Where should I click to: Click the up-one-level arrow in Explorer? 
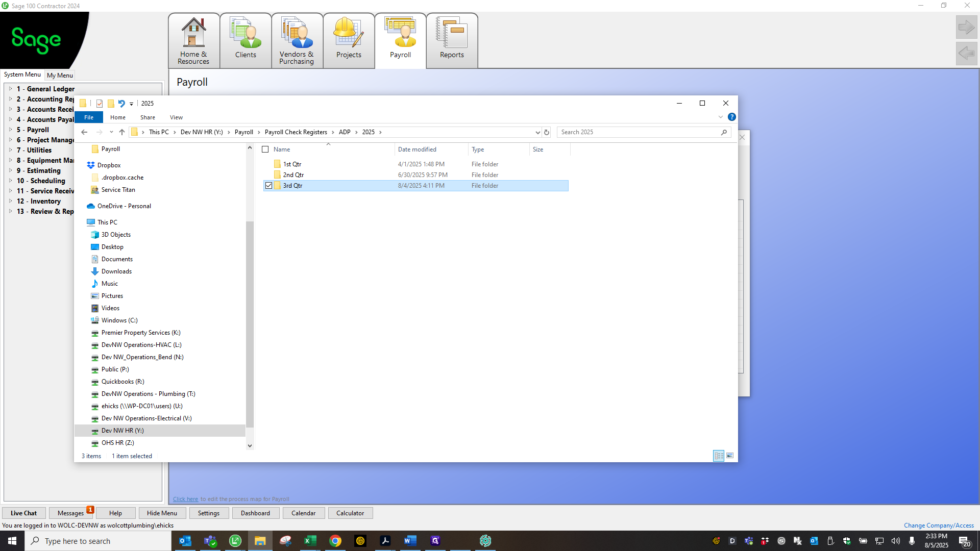[x=121, y=132]
